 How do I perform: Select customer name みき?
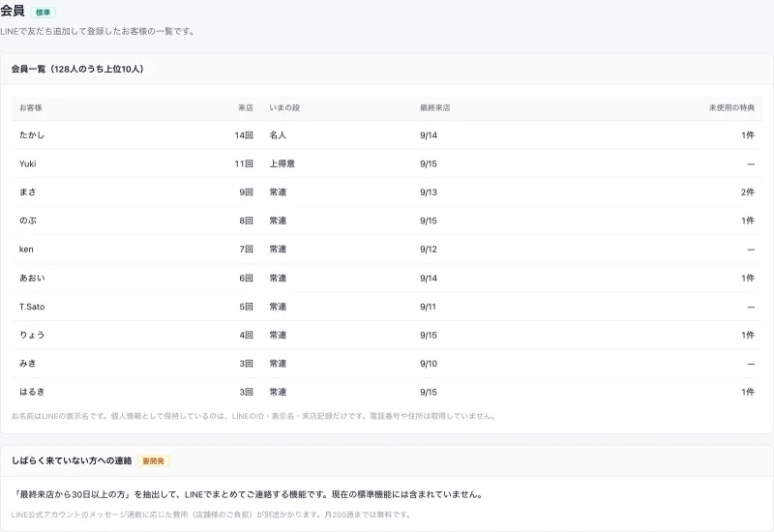pos(28,364)
